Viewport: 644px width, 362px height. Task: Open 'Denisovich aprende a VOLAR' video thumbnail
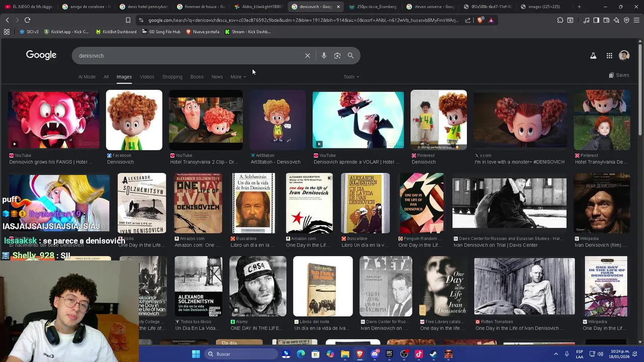coord(358,120)
